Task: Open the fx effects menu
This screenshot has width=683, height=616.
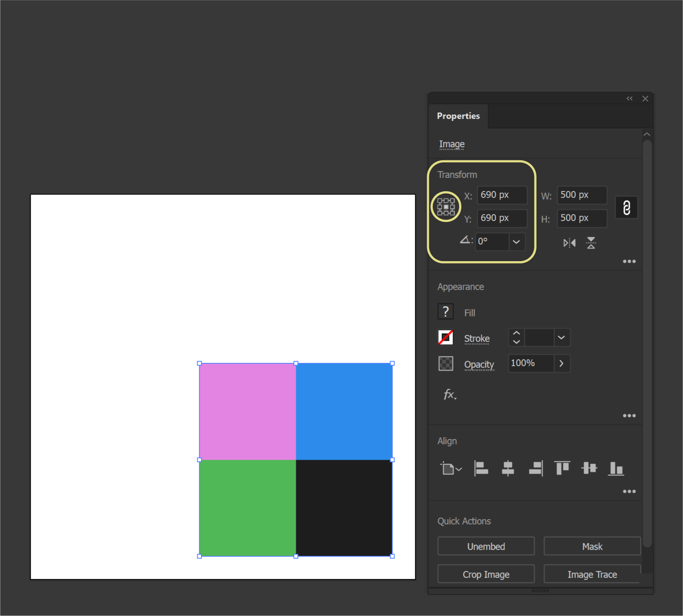Action: [450, 394]
